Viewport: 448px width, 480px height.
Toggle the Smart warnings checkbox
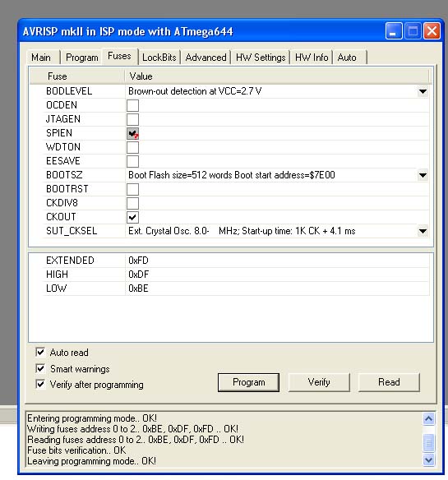(x=40, y=368)
